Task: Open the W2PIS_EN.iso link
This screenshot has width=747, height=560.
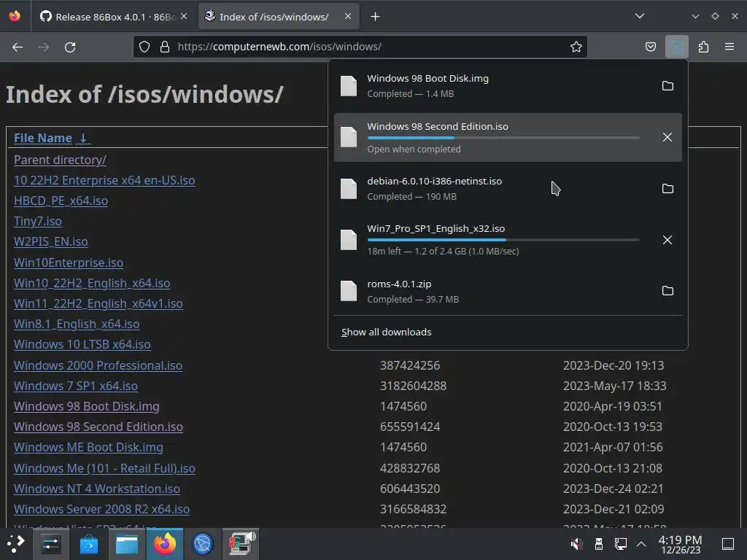Action: click(51, 242)
